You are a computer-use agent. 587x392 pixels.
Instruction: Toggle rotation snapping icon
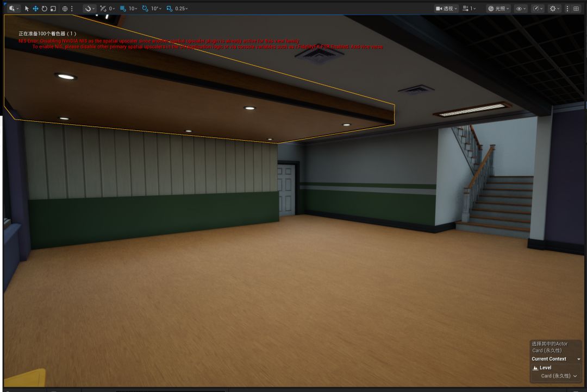coord(145,8)
